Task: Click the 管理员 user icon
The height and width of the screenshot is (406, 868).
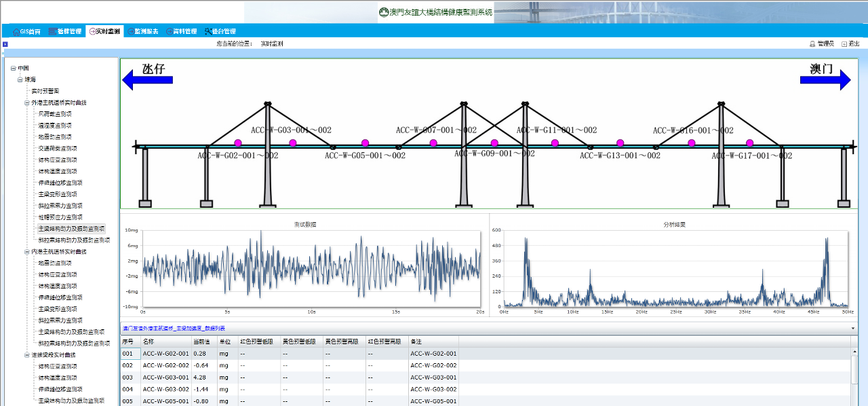Action: pyautogui.click(x=812, y=43)
